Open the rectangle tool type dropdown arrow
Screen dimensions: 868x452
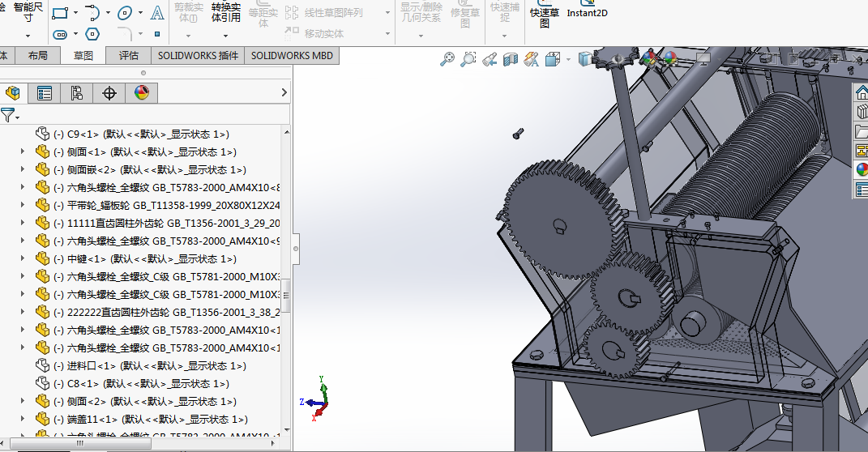coord(75,13)
